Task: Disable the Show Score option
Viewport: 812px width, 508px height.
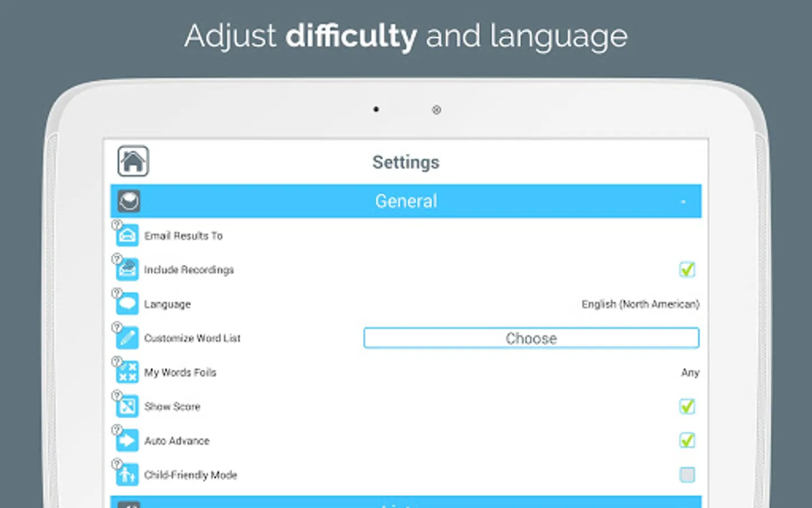Action: tap(687, 406)
